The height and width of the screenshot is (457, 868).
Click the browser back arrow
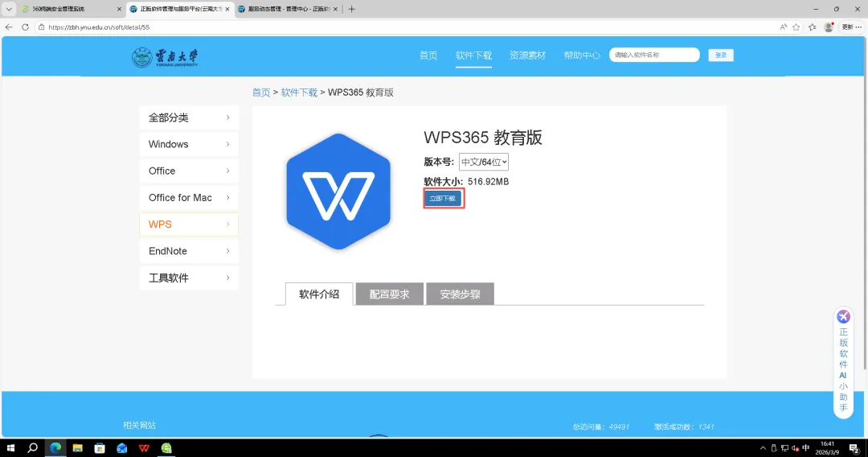click(x=9, y=27)
